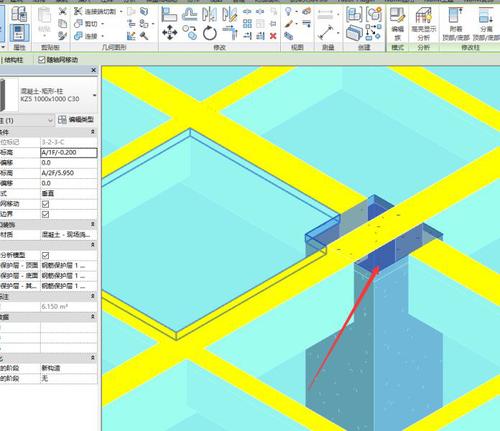Click the Copy to clipboard icon

[62, 24]
